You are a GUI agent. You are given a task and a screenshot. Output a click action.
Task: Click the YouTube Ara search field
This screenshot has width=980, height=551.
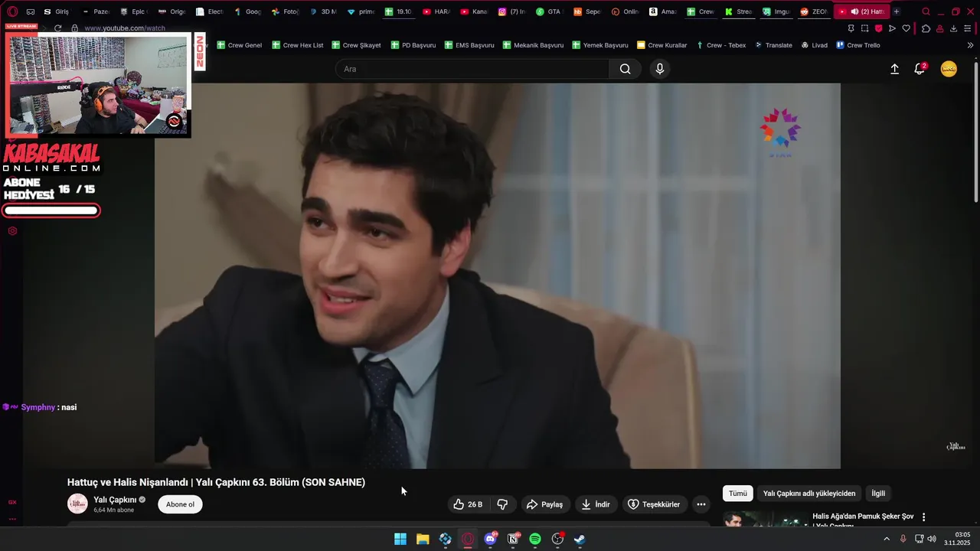pyautogui.click(x=472, y=69)
